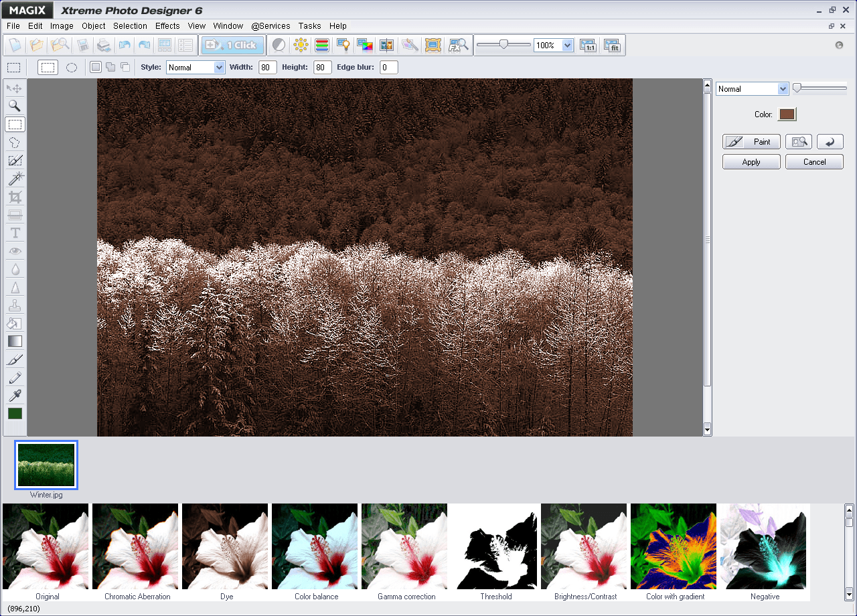
Task: Select the Lasso selection tool
Action: 15,142
